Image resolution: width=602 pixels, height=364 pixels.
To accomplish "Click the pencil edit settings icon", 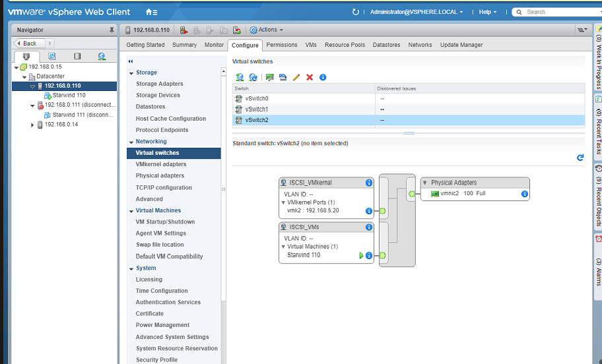I will point(296,77).
